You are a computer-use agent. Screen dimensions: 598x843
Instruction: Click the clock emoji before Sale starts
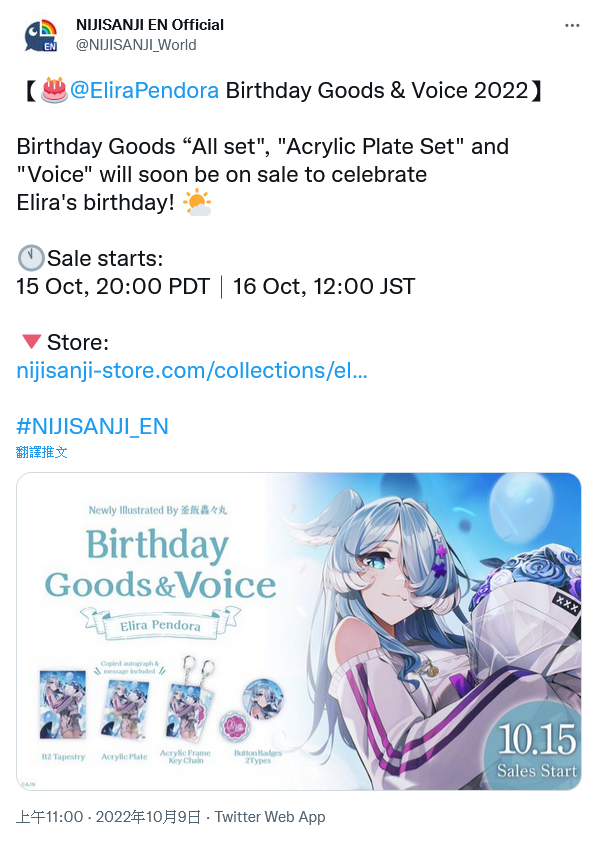click(x=31, y=258)
